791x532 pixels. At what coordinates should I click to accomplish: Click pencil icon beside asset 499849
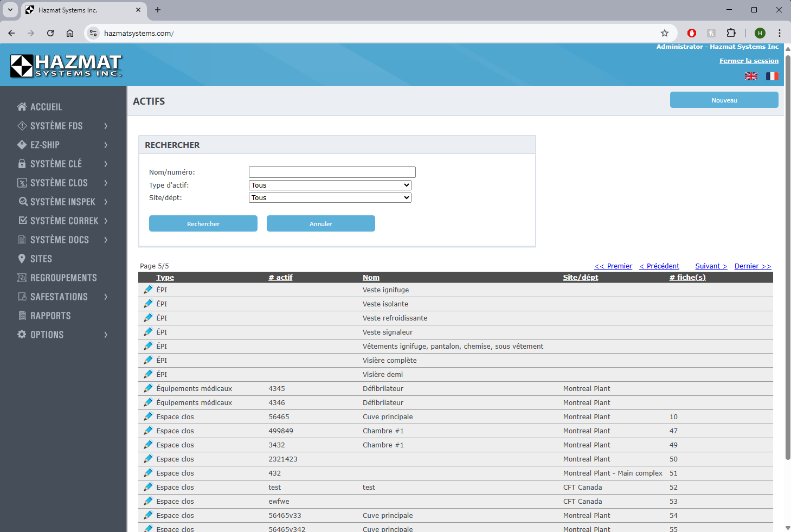[x=148, y=431]
